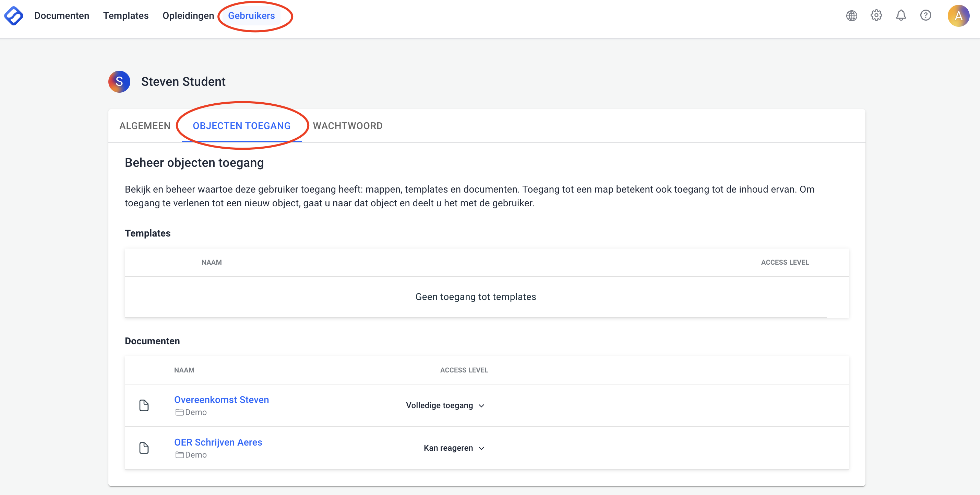Click Steven Student's avatar
The image size is (980, 495).
point(119,81)
